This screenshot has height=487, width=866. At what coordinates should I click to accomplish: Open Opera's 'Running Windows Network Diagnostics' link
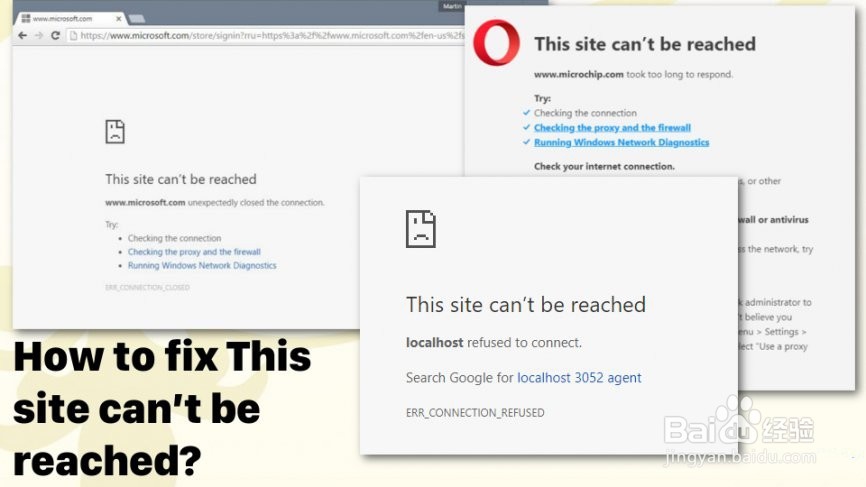pyautogui.click(x=621, y=142)
